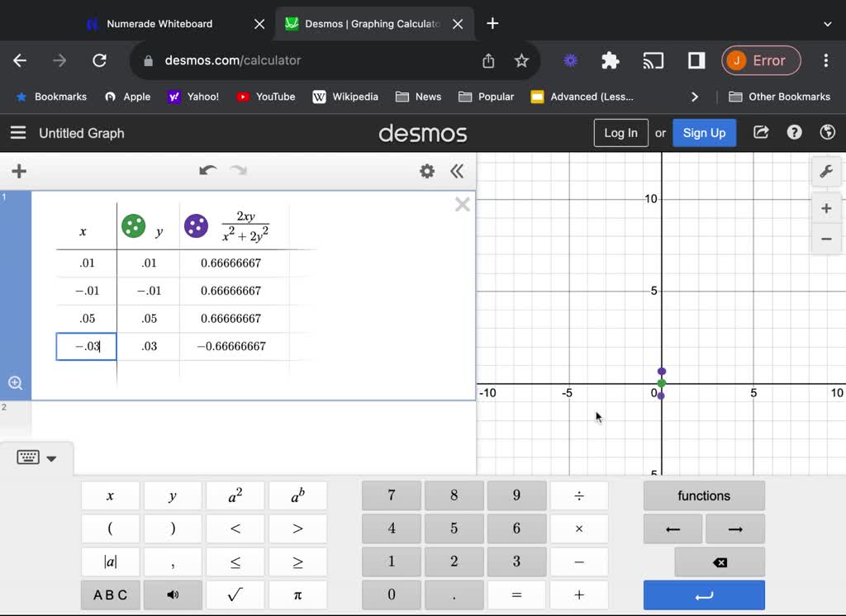Click the Share Graph icon
846x616 pixels.
(761, 133)
